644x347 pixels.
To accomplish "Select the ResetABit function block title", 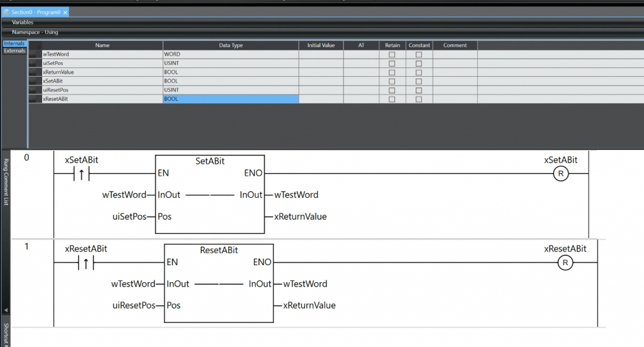I will coord(219,250).
